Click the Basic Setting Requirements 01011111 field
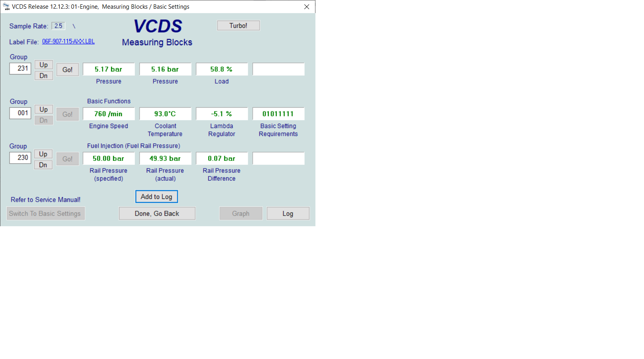644x359 pixels. coord(278,114)
